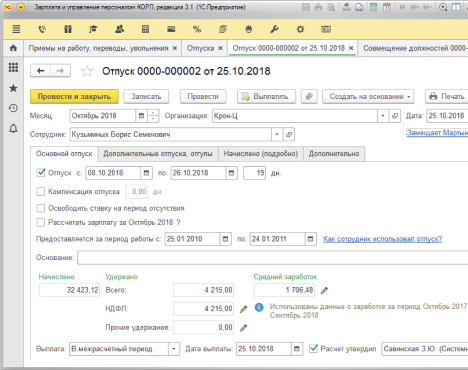
Task: Open Дополнительные отпуска, отгулы tab
Action: (x=158, y=154)
